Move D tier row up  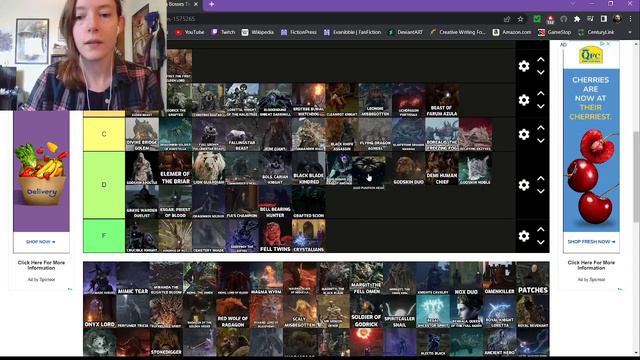[x=541, y=178]
